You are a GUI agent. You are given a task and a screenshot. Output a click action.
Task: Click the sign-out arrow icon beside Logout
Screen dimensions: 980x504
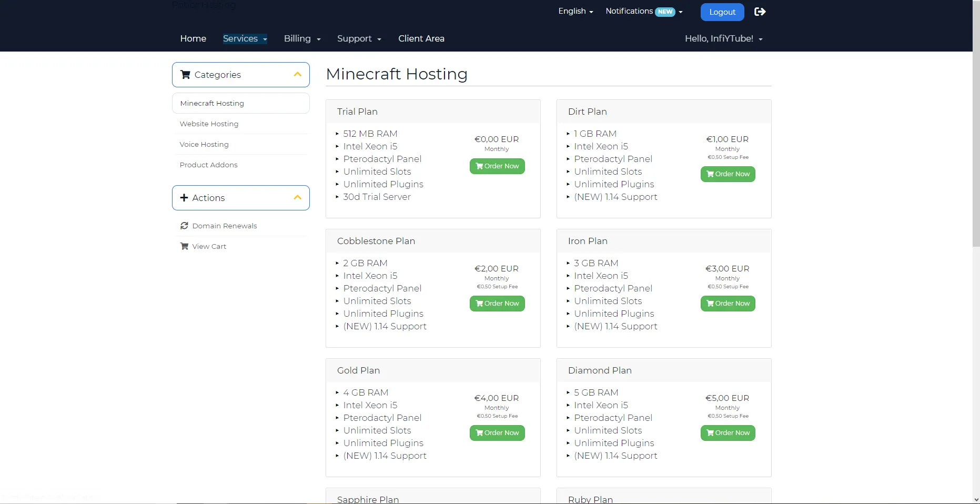point(760,12)
